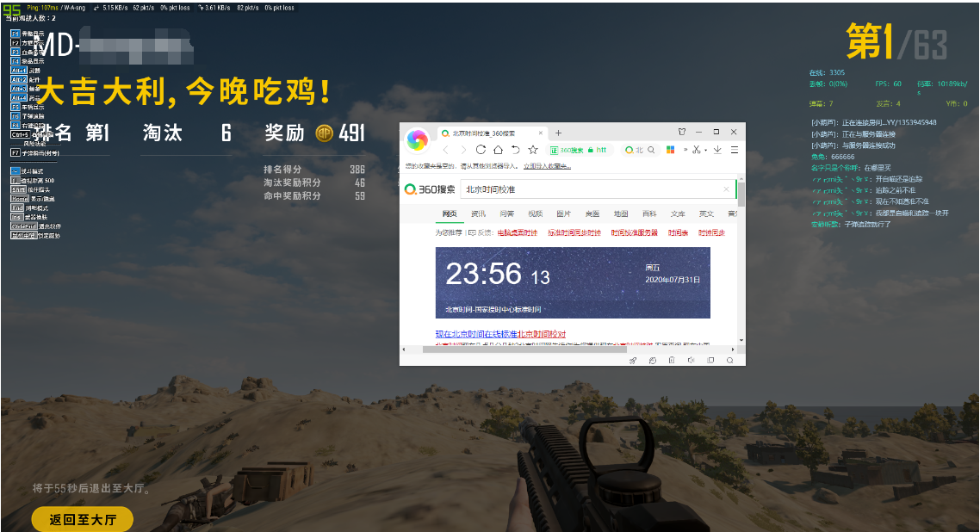The image size is (980, 532).
Task: Close the 北京时间校准 browser tab
Action: point(541,133)
